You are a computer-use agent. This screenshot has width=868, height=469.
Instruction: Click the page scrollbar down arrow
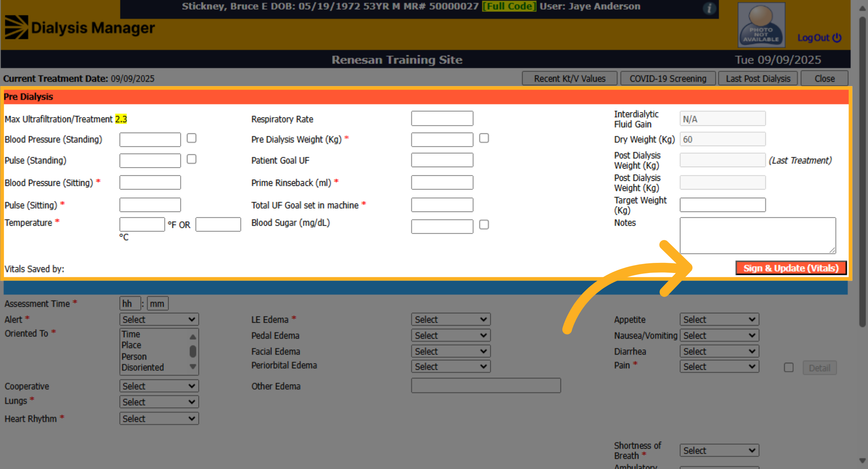pyautogui.click(x=863, y=461)
